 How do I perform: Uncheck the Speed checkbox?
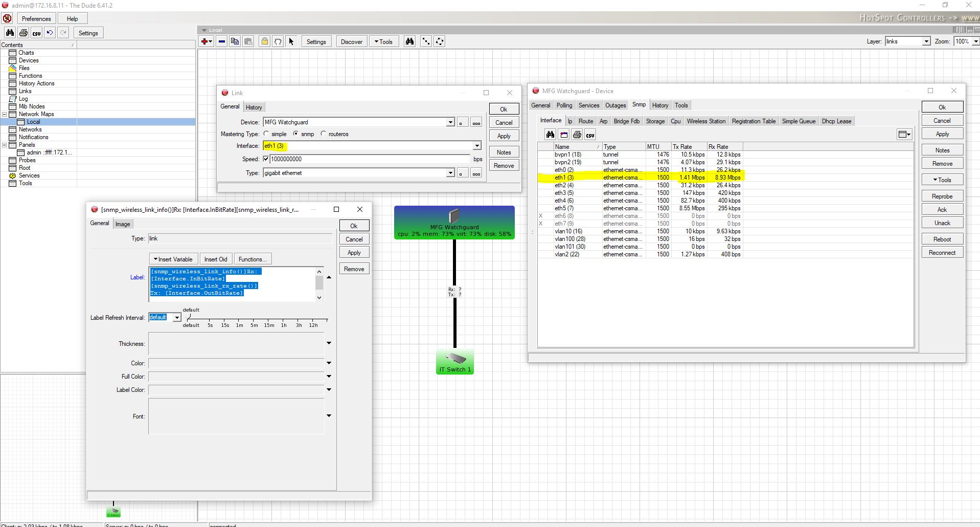coord(266,159)
